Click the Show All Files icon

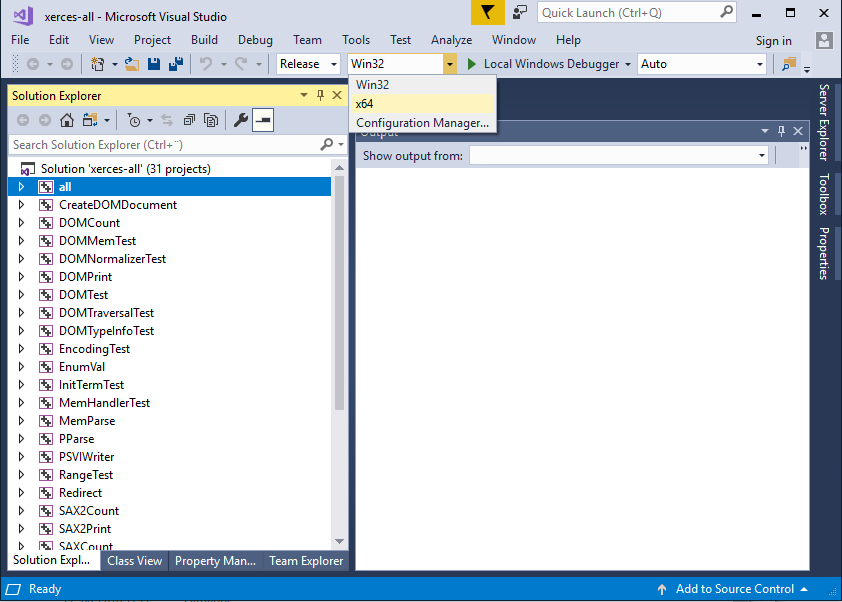coord(211,120)
